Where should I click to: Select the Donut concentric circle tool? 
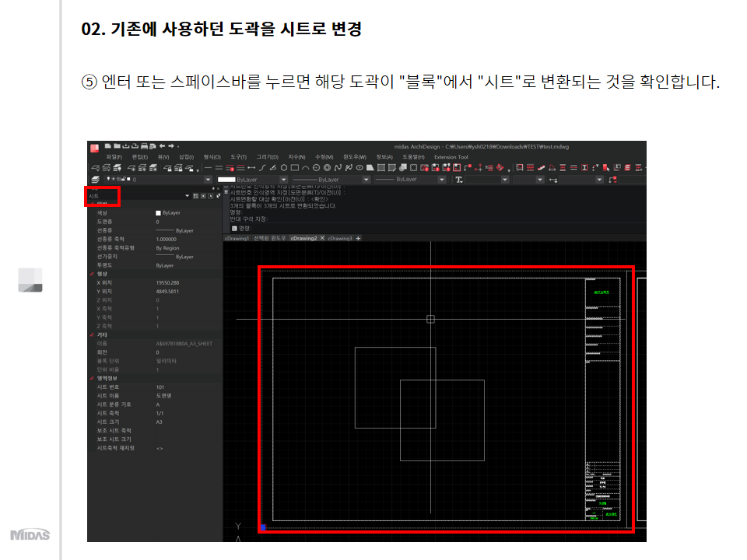click(x=327, y=168)
